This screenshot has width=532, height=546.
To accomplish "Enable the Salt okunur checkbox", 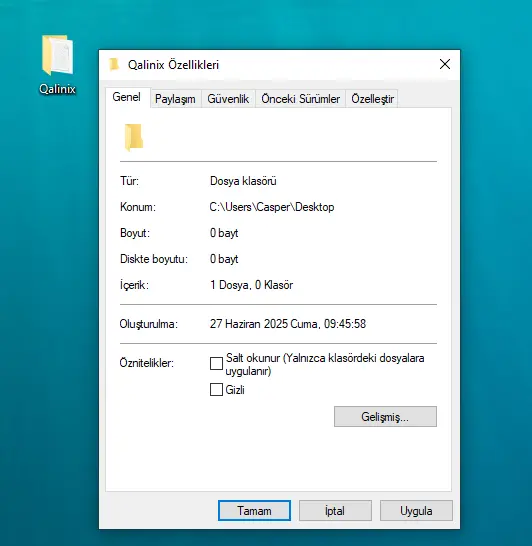I will pos(216,364).
